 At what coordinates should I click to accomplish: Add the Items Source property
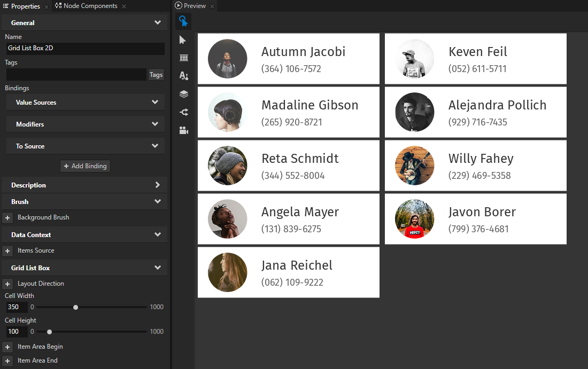click(8, 251)
